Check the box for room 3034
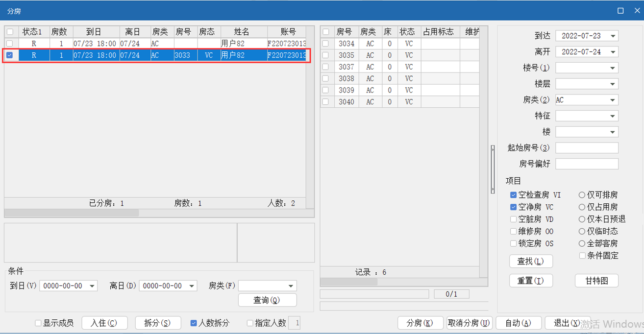The height and width of the screenshot is (334, 644). tap(325, 44)
